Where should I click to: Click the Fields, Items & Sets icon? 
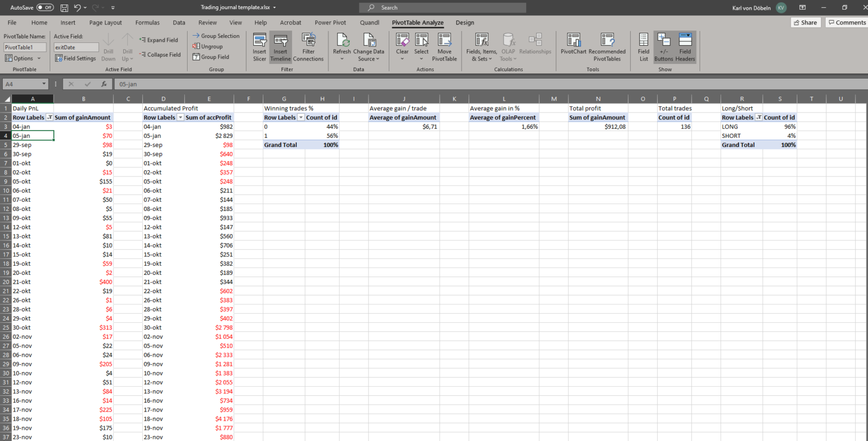tap(481, 47)
